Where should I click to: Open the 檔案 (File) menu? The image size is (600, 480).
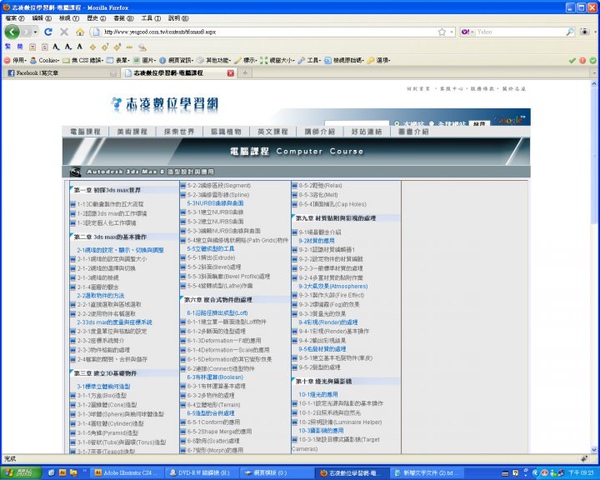coord(15,18)
